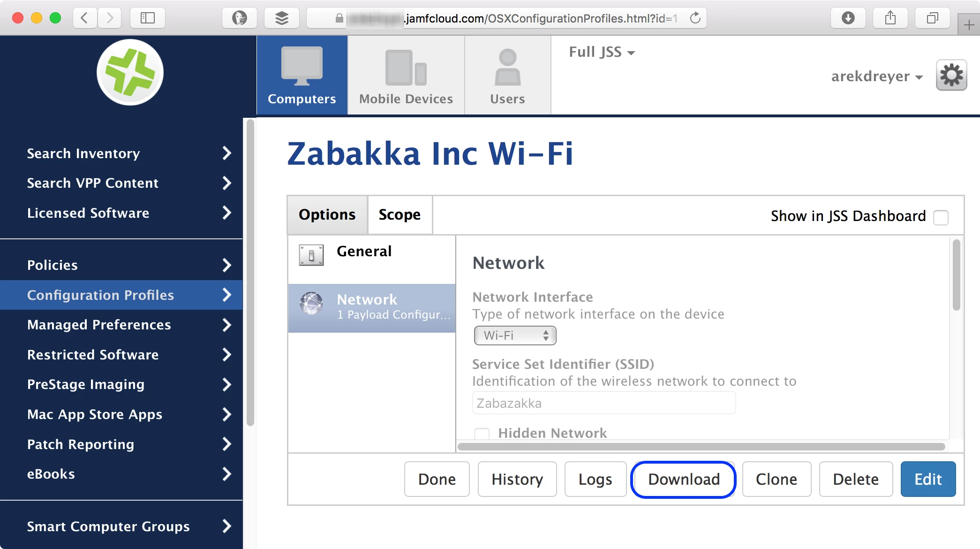Screen dimensions: 980x549
Task: Click the sidebar vertical scrollbar
Action: (x=250, y=272)
